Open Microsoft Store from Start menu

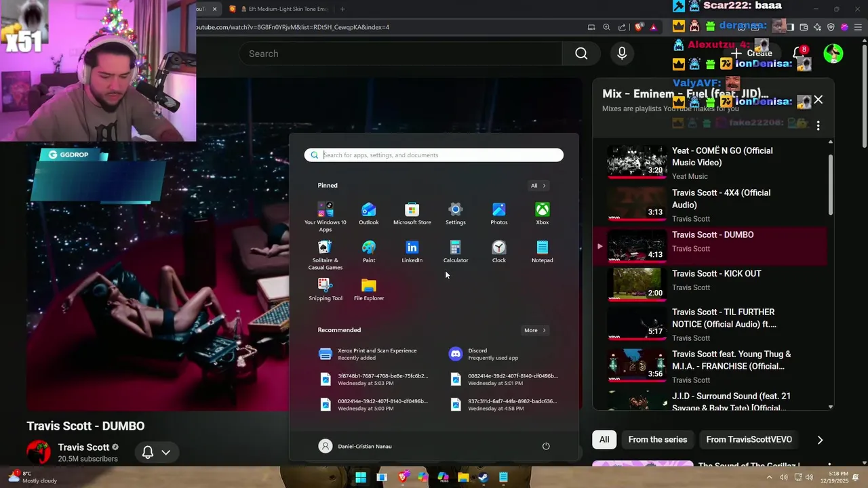pyautogui.click(x=412, y=213)
